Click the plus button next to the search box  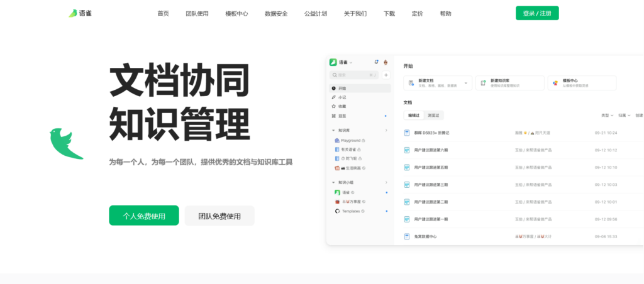[386, 75]
